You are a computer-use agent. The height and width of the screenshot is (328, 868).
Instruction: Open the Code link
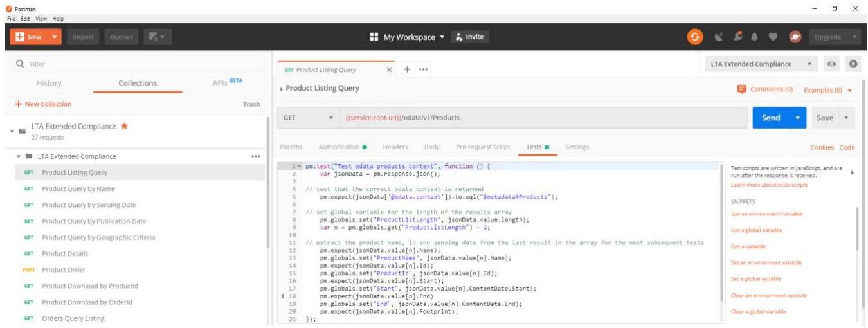pos(847,147)
